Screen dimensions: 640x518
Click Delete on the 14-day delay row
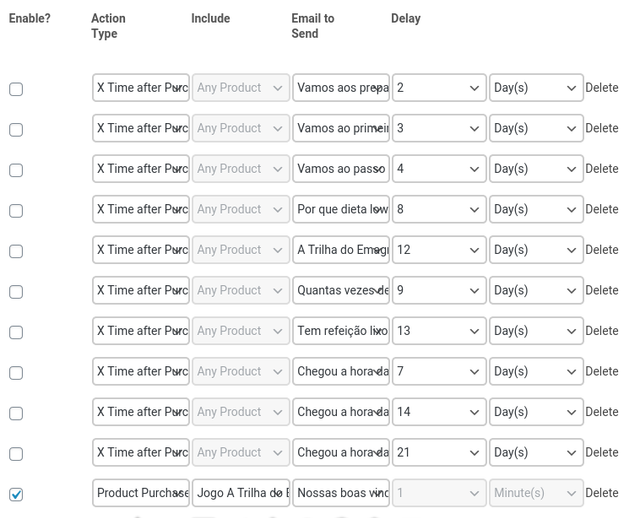[x=602, y=411]
